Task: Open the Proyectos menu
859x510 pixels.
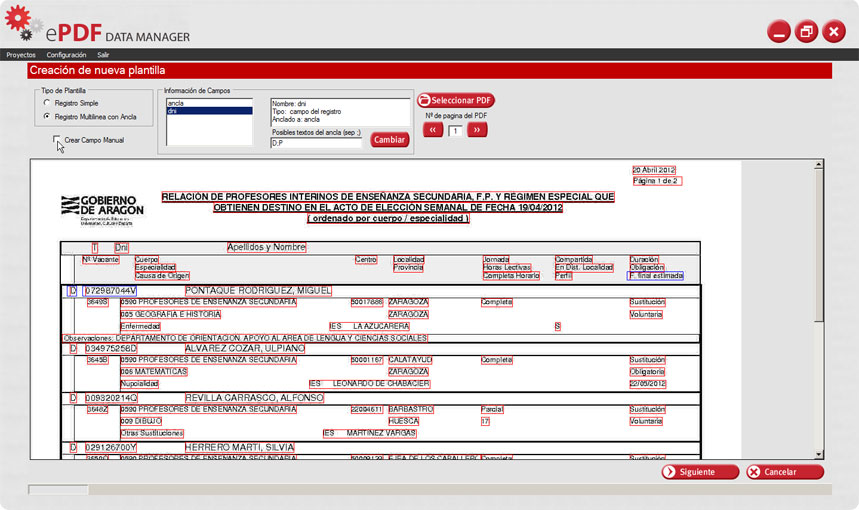Action: [21, 54]
